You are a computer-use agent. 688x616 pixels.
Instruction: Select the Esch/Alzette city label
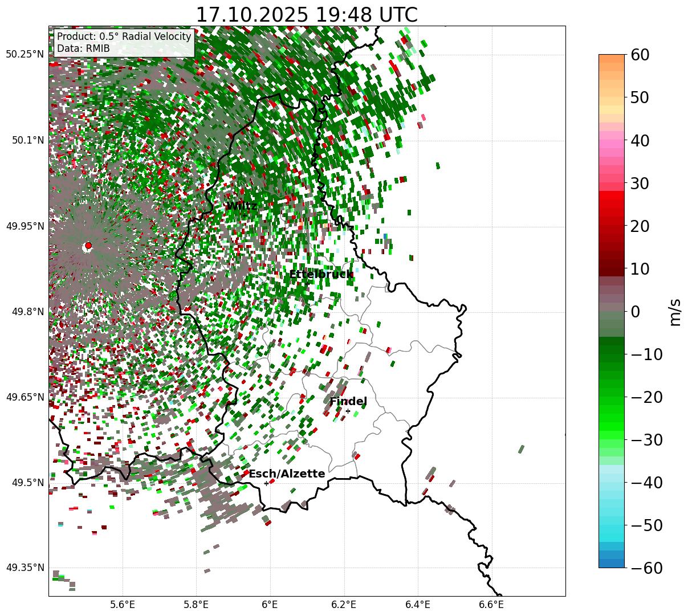287,474
